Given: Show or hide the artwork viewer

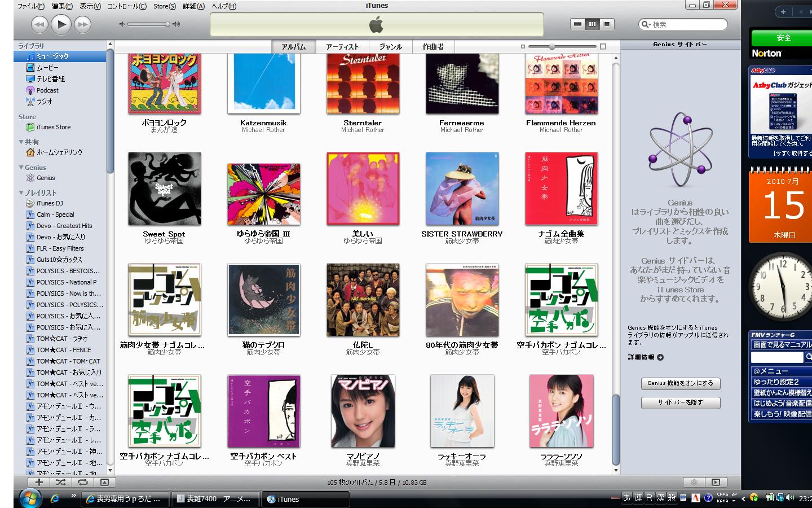Looking at the screenshot, I should [104, 482].
